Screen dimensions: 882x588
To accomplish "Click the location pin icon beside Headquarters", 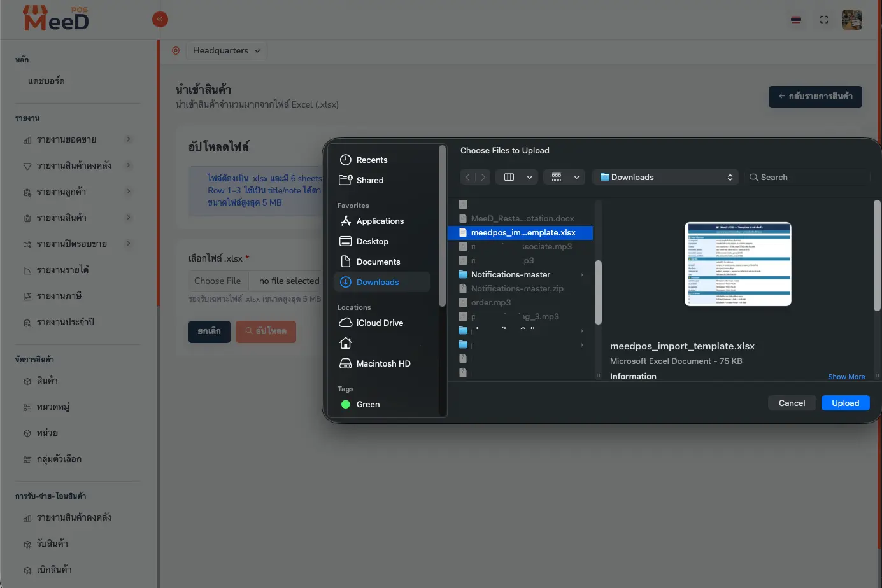I will tap(176, 51).
